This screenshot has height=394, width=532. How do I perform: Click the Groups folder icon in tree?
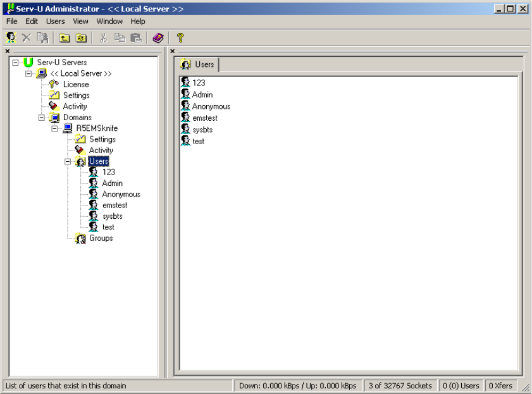[80, 238]
